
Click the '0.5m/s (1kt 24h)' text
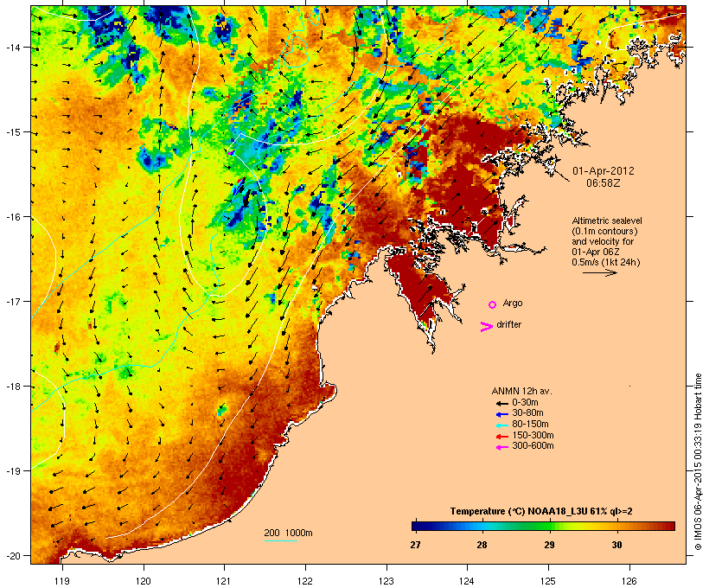(606, 262)
